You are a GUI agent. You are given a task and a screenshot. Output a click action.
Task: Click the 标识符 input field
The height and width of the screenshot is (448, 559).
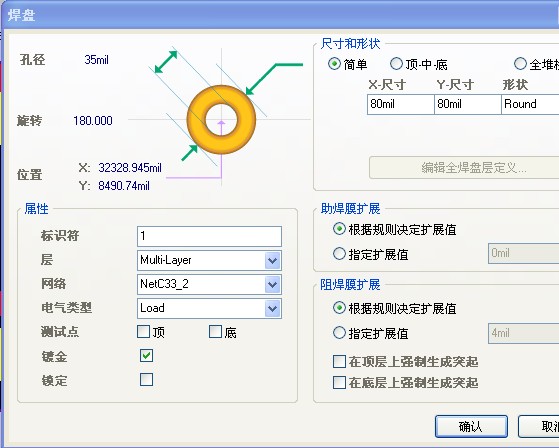(209, 236)
